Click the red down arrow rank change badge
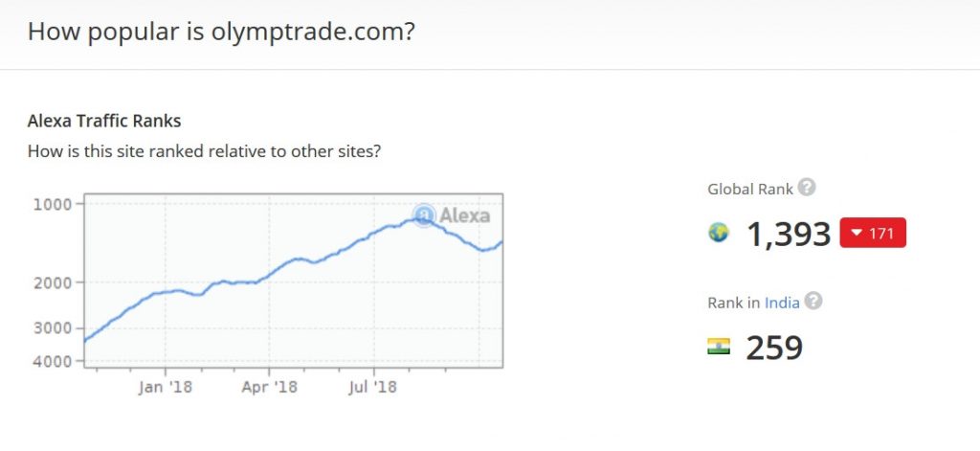 [x=872, y=234]
